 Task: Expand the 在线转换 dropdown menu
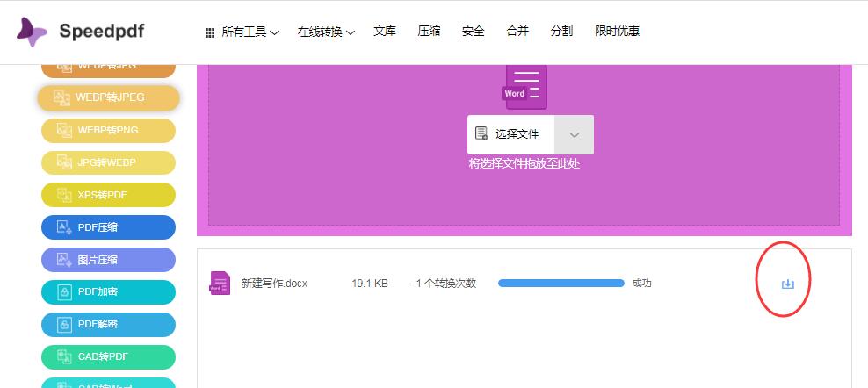pyautogui.click(x=325, y=32)
